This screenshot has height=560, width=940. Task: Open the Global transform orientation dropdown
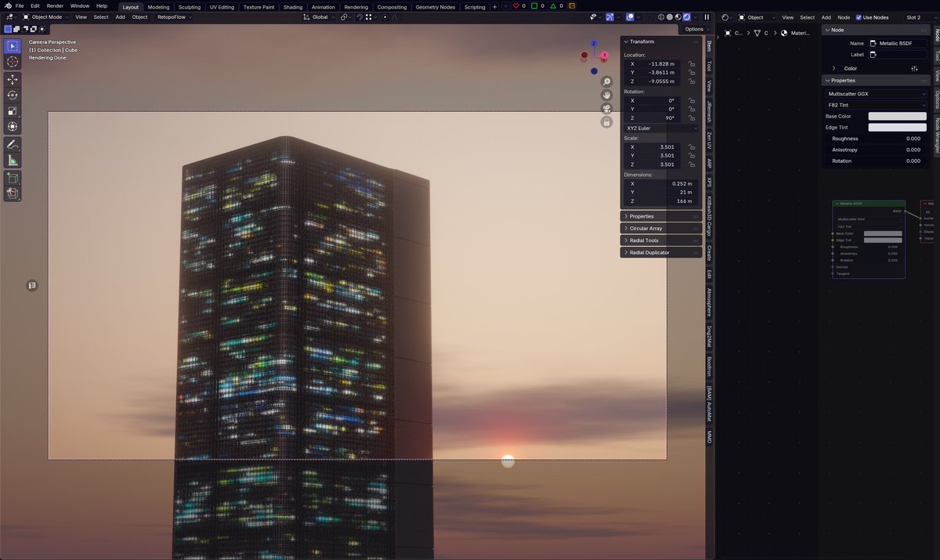click(x=320, y=16)
